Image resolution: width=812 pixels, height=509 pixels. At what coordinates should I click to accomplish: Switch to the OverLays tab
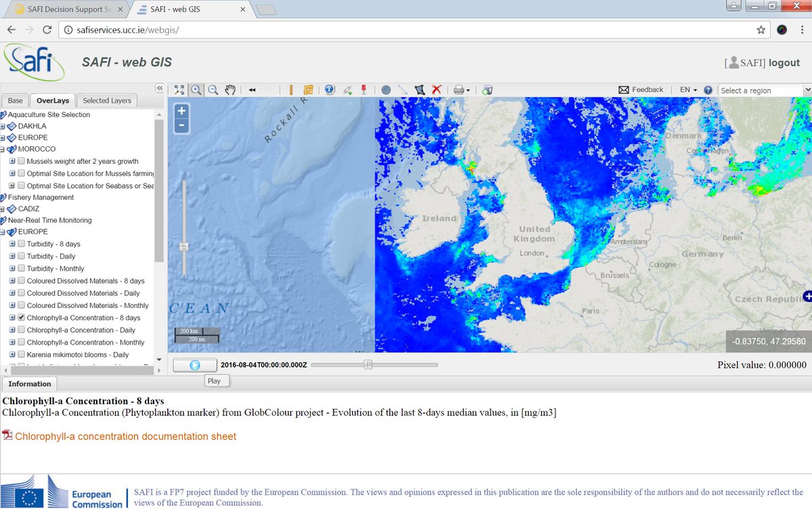pos(53,100)
